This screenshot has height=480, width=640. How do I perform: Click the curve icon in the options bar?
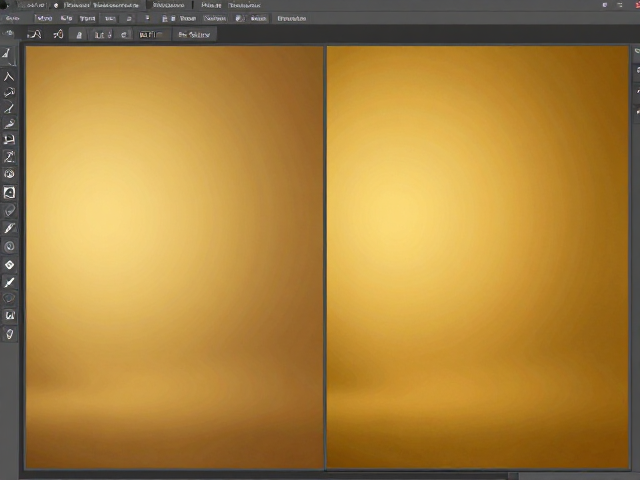(34, 35)
